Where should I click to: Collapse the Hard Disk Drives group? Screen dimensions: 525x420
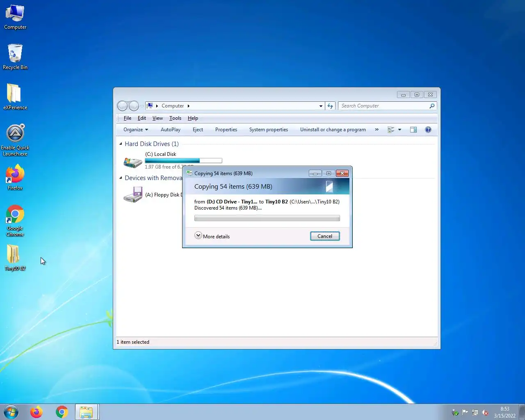[121, 144]
